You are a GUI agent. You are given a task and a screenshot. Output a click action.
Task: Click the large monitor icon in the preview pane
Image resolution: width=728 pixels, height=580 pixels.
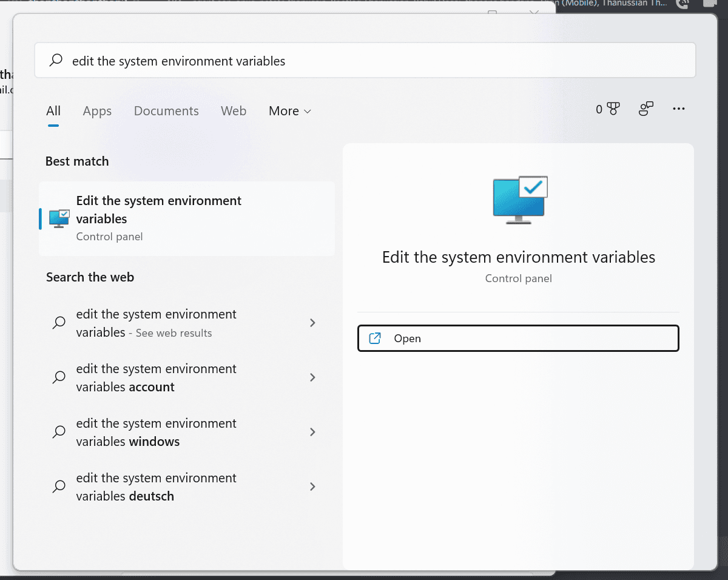(x=520, y=200)
